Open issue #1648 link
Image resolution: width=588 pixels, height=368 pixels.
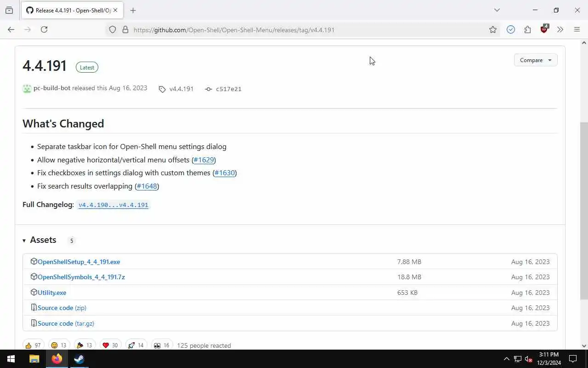(x=147, y=186)
